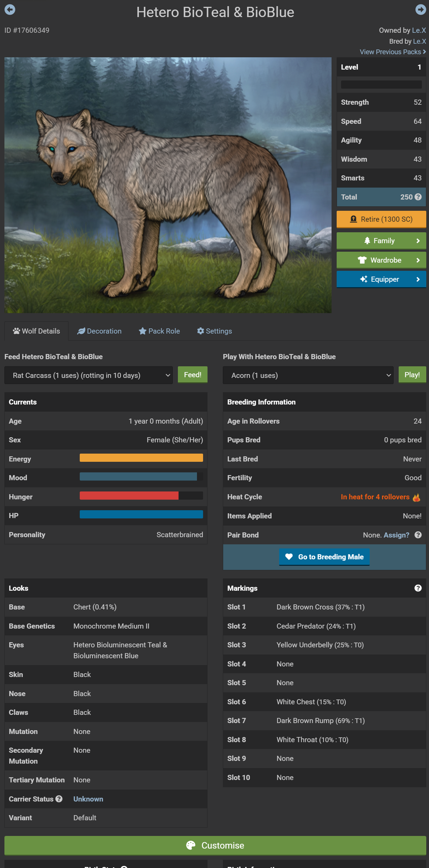Image resolution: width=429 pixels, height=868 pixels.
Task: Open the Markings help question mark icon
Action: pos(418,588)
